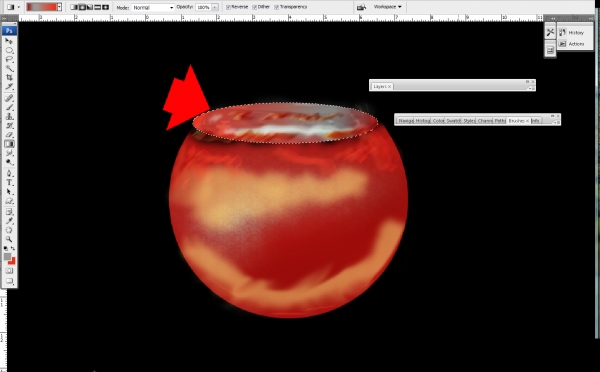This screenshot has height=372, width=600.
Task: Open the Workspace dropdown menu
Action: pyautogui.click(x=388, y=7)
